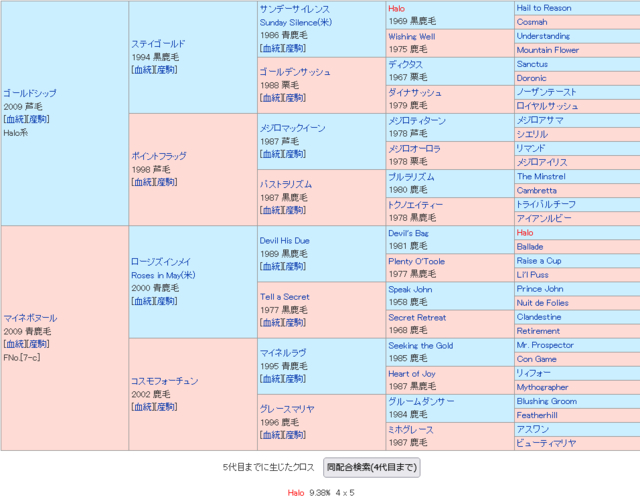Open the メジロマックイーン horse page
Screen dimensions: 640x503
coord(295,128)
